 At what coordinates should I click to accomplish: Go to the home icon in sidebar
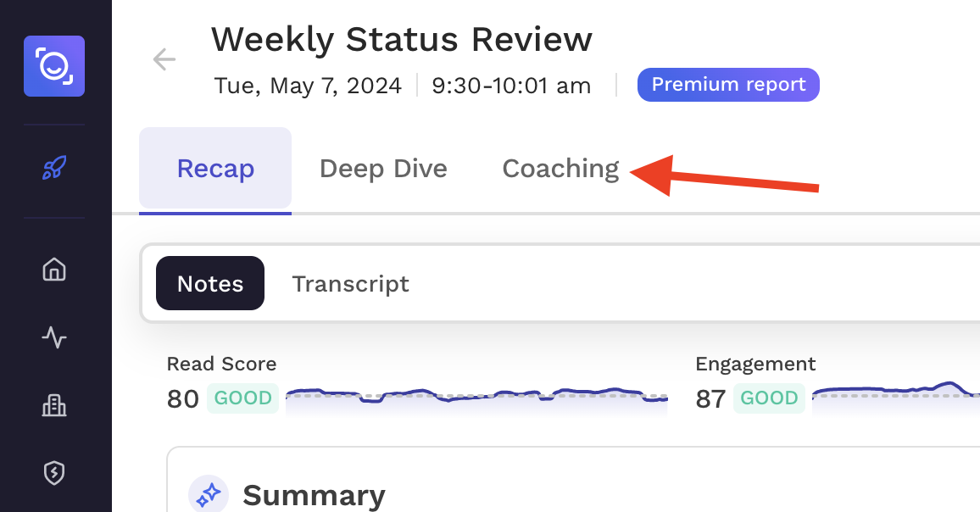pyautogui.click(x=54, y=270)
